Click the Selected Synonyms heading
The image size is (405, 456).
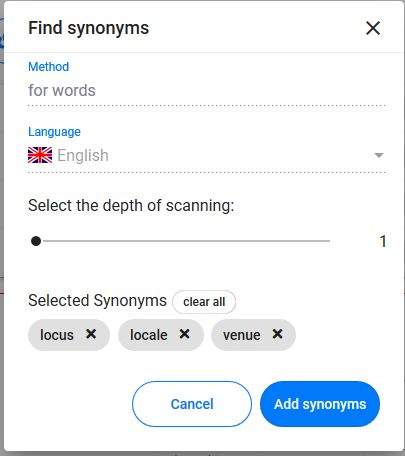97,300
